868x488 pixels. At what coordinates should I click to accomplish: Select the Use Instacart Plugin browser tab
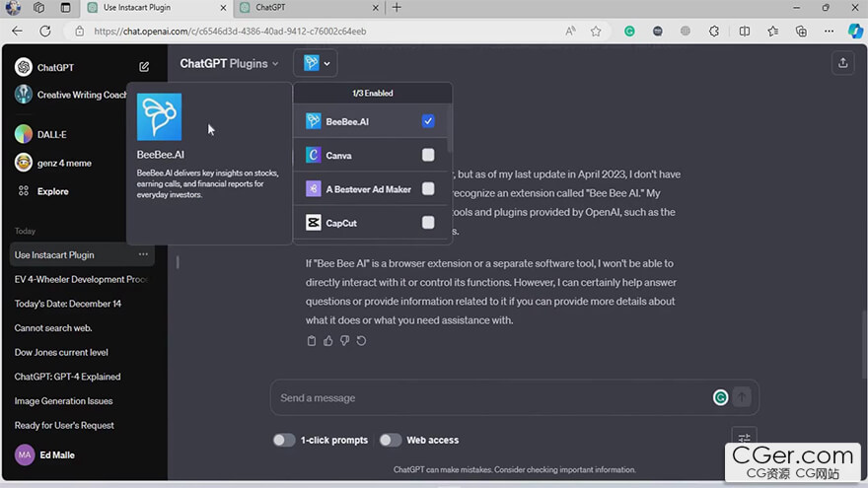[157, 8]
